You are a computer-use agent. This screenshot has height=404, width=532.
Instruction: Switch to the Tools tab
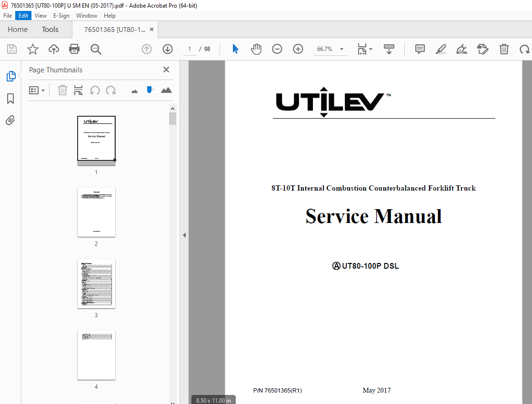(x=50, y=30)
